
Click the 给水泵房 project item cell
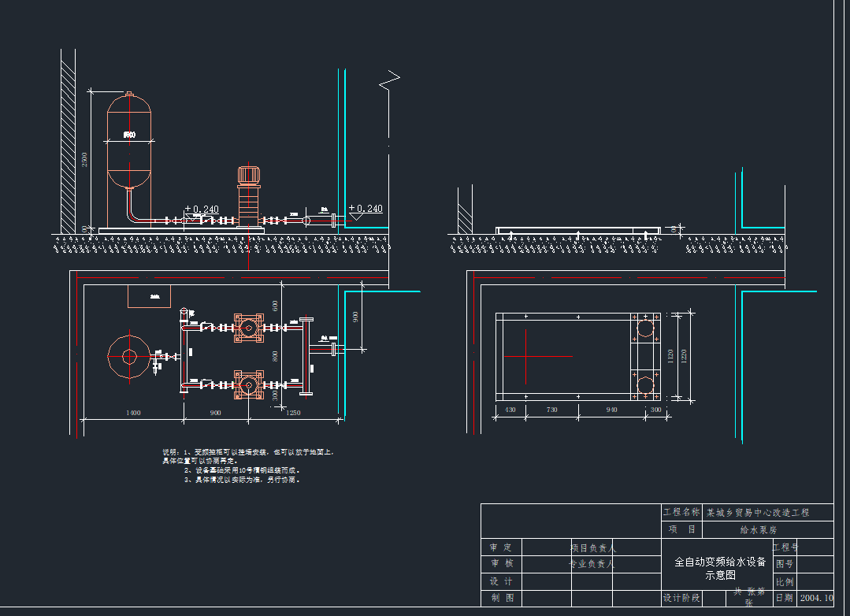[758, 530]
